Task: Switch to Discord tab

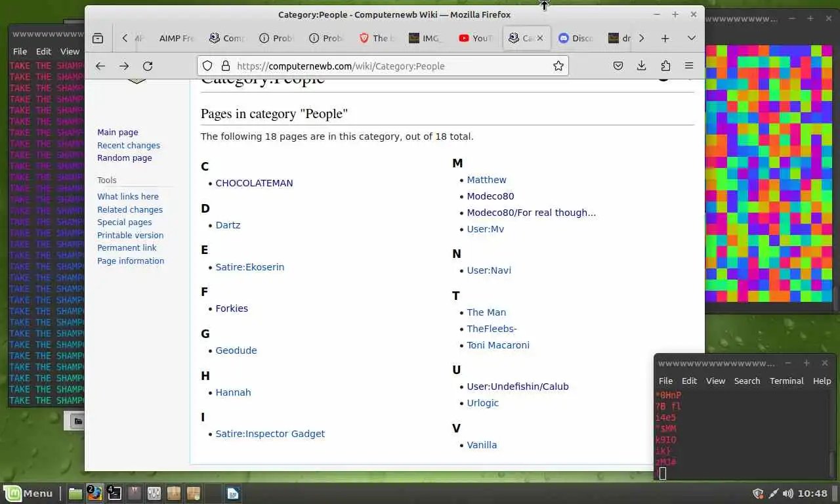Action: click(577, 38)
